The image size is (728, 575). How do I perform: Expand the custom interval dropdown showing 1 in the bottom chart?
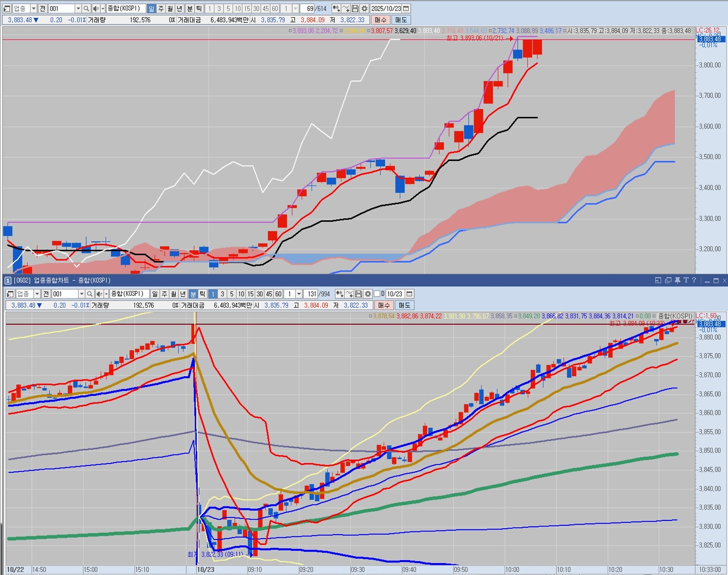pos(299,294)
